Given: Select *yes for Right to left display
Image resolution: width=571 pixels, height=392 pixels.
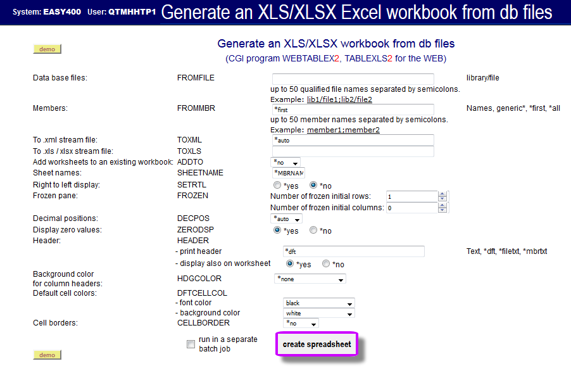Looking at the screenshot, I should click(277, 185).
